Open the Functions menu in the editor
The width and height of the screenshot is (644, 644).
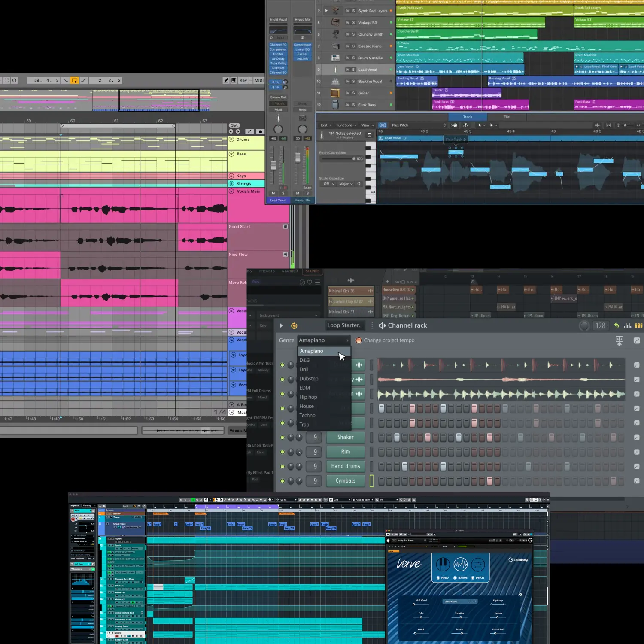346,125
